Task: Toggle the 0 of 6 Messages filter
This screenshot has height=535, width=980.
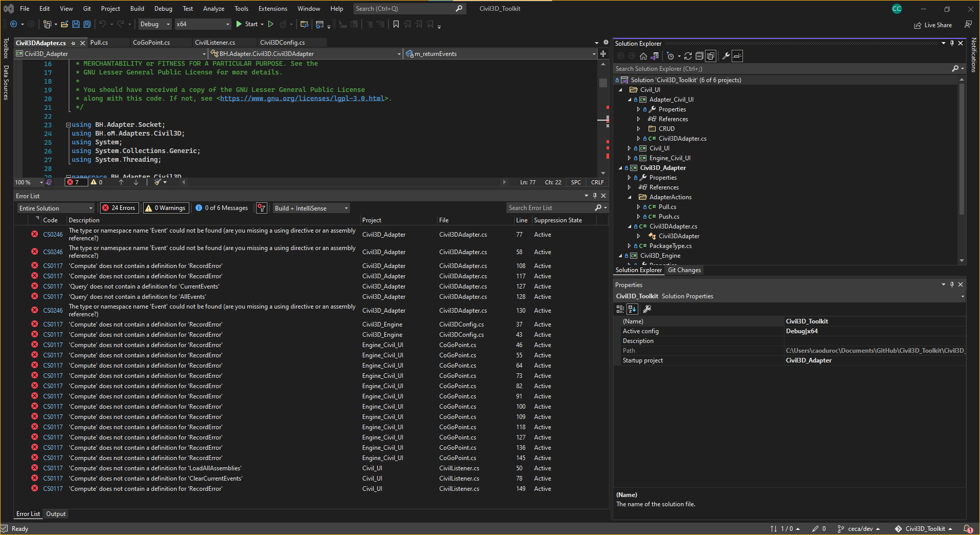Action: 222,208
